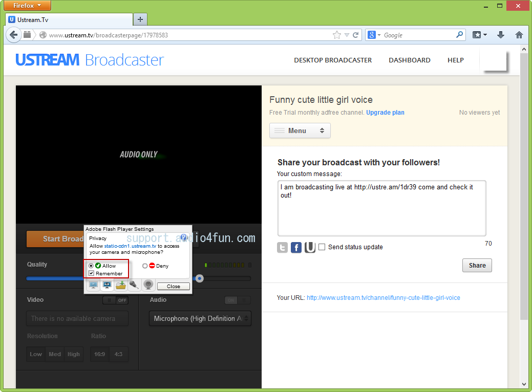This screenshot has width=532, height=392.
Task: Open the Flash Display settings tab
Action: point(93,285)
